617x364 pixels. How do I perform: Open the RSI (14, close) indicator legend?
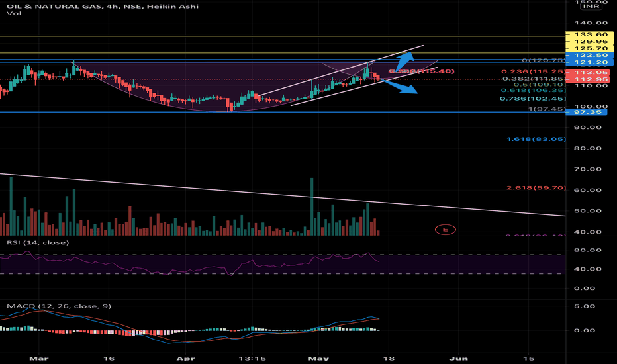[38, 242]
